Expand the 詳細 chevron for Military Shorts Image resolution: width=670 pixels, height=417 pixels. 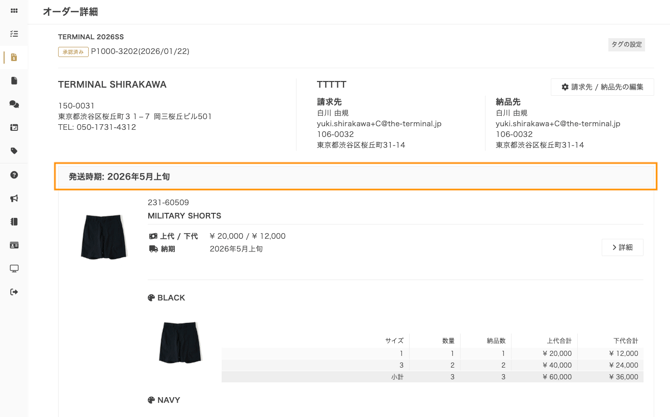(x=622, y=247)
